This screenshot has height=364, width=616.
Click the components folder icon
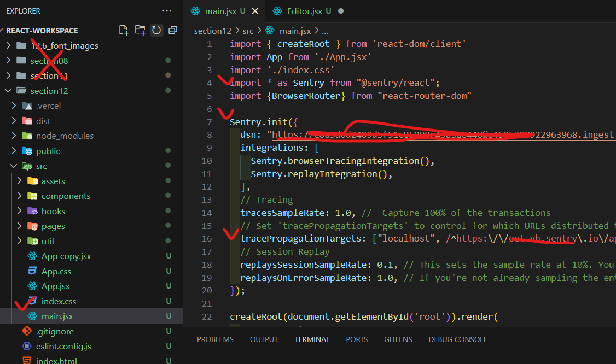[x=33, y=196]
